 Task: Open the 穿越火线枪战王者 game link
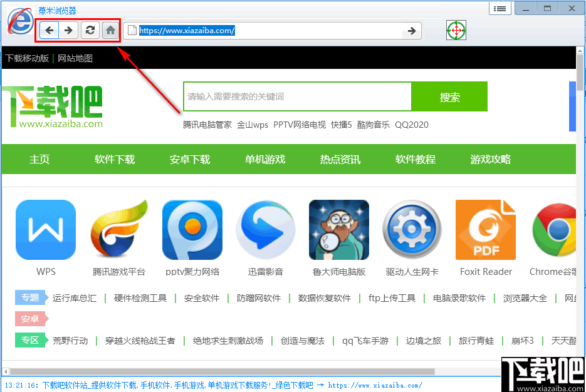click(140, 341)
